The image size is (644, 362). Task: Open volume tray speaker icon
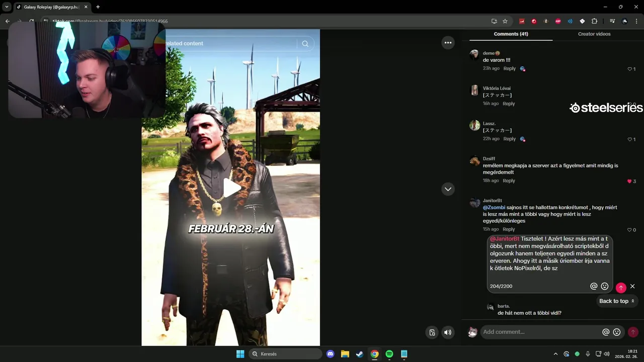pyautogui.click(x=607, y=354)
